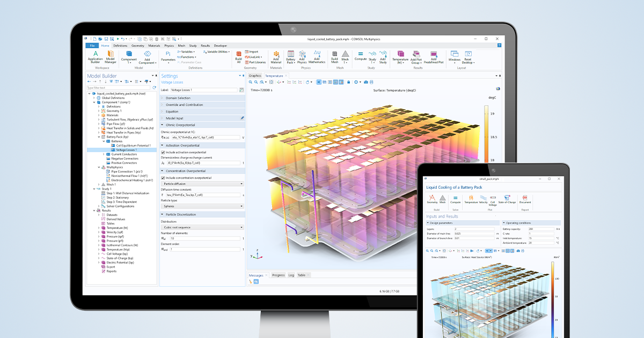Screen dimensions: 644x338
Task: Switch to the Physics ribbon tab
Action: click(x=169, y=46)
